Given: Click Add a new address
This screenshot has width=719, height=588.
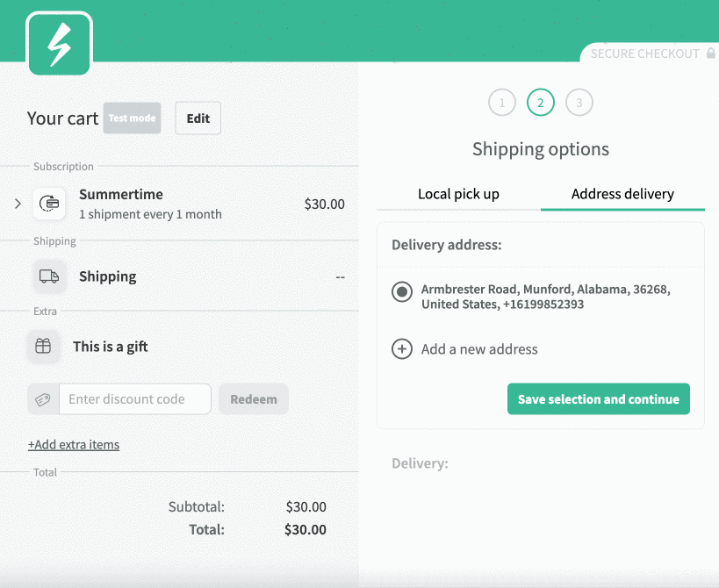Looking at the screenshot, I should pyautogui.click(x=479, y=349).
